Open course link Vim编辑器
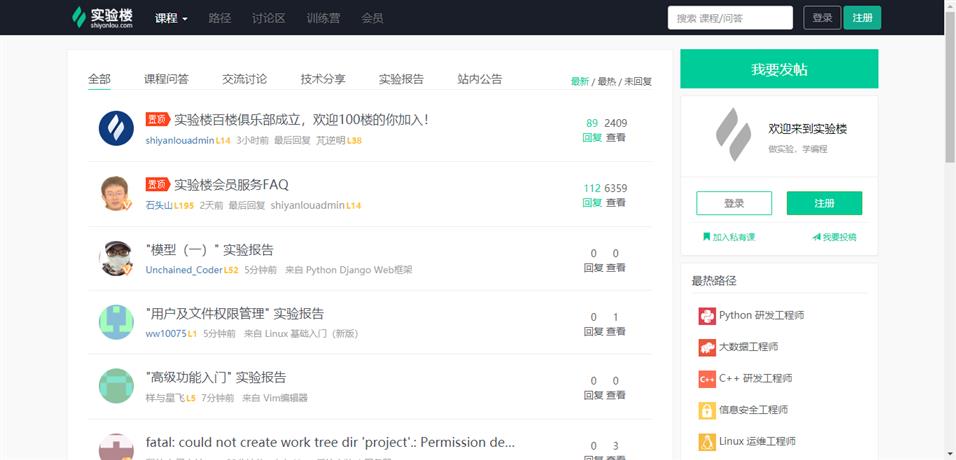This screenshot has height=460, width=956. click(285, 398)
